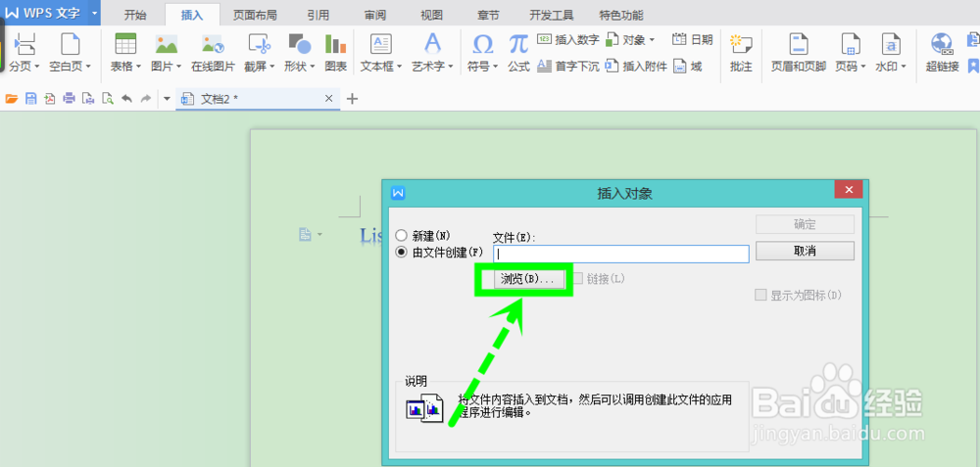This screenshot has height=467, width=980.
Task: Expand the 水印 dropdown arrow
Action: [904, 67]
